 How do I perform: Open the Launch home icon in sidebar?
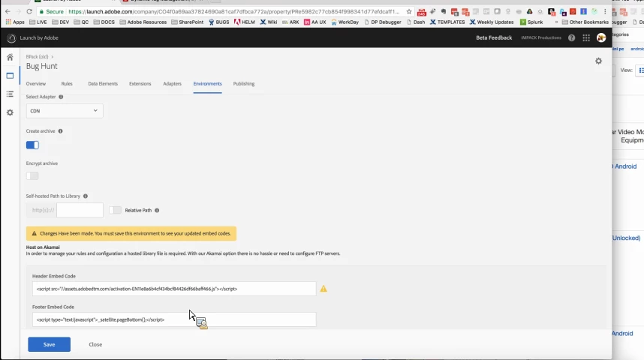10,57
